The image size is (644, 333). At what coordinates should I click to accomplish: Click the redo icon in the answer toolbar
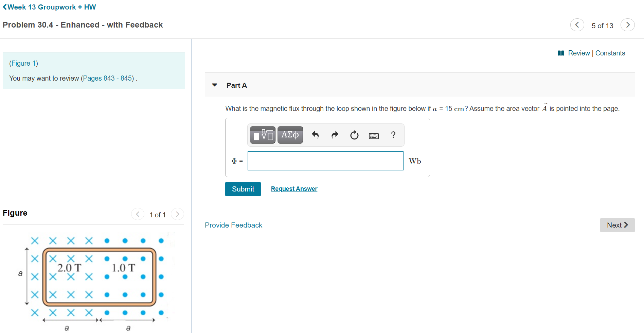pos(335,135)
